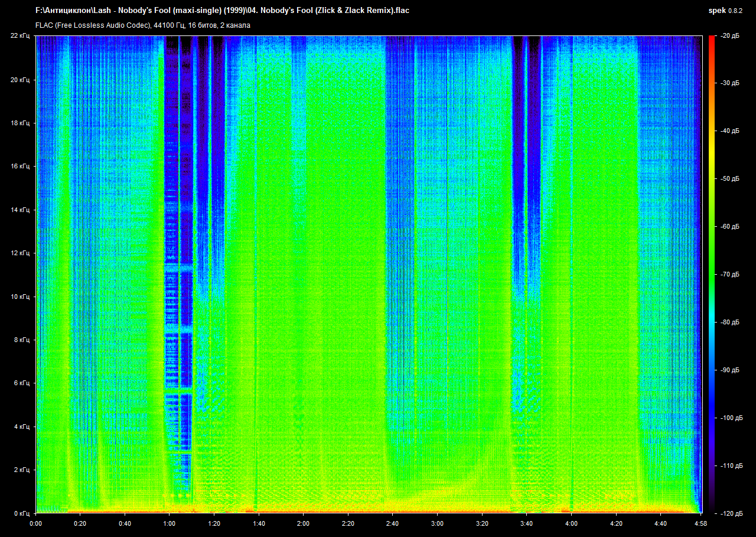Screen dimensions: 756x537
Task: Click the 0:00 time label
Action: (35, 523)
